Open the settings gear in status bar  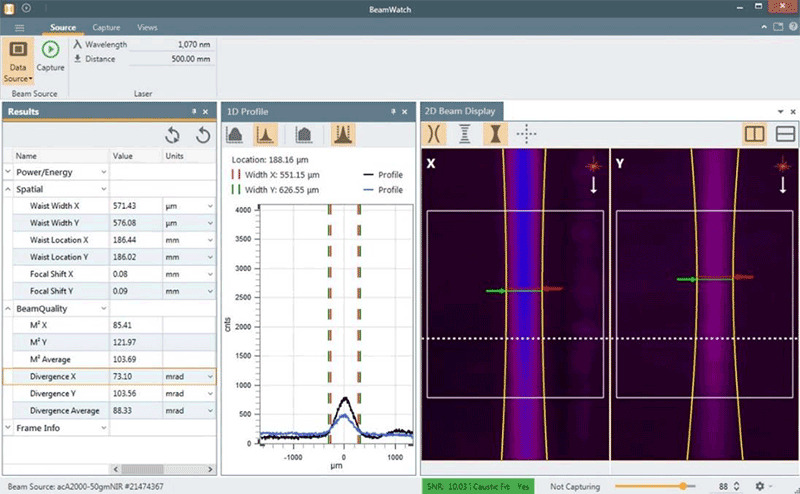click(760, 486)
